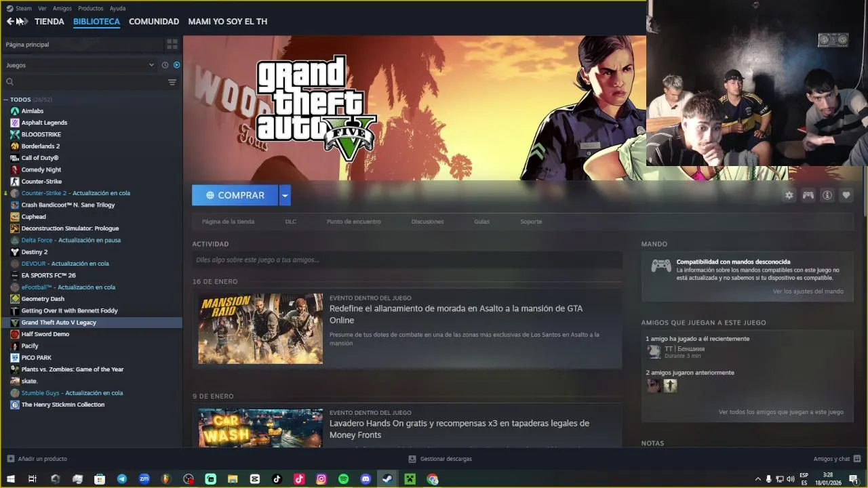Open game settings gear icon

tap(789, 195)
